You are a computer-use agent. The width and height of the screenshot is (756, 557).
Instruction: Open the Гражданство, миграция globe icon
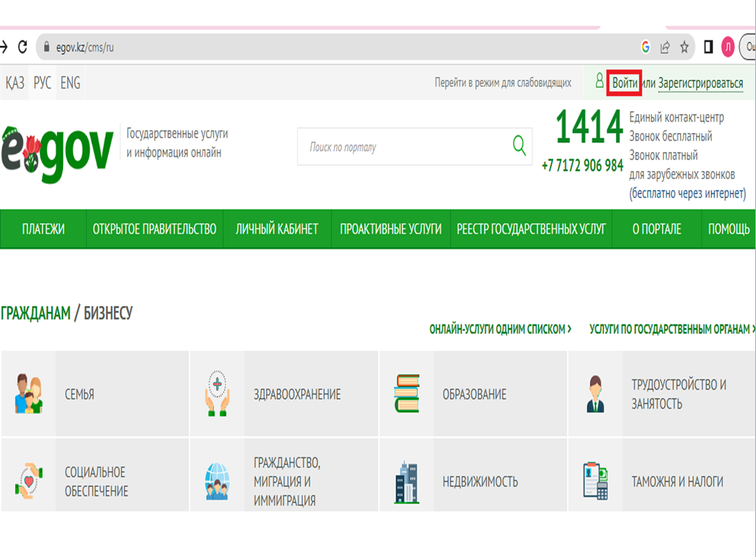(x=217, y=481)
